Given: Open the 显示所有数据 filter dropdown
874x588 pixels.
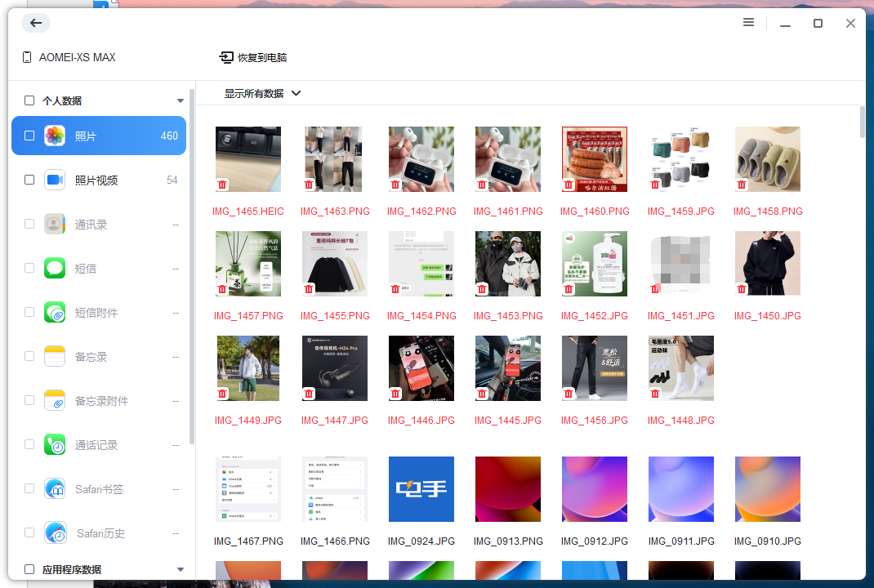Looking at the screenshot, I should pos(260,93).
